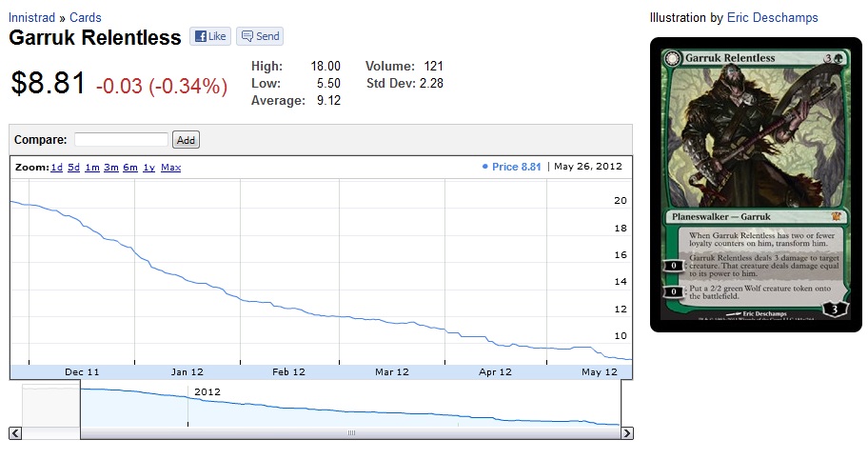
Task: Click the chart range scrollbar handle
Action: [x=350, y=433]
